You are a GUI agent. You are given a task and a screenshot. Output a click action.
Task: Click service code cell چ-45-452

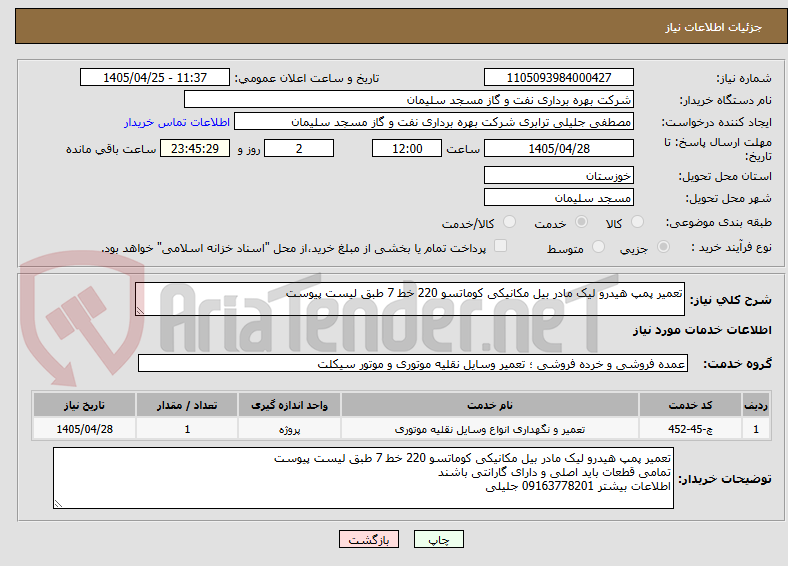coord(691,429)
